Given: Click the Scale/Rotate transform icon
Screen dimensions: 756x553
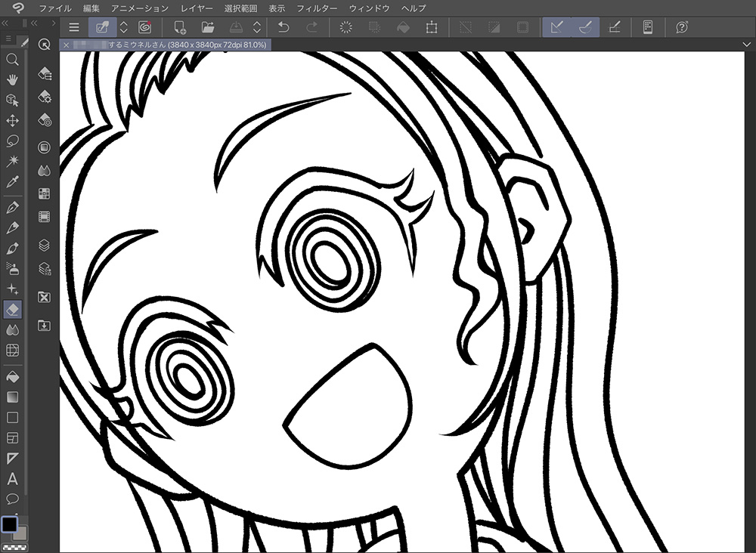Looking at the screenshot, I should (432, 27).
